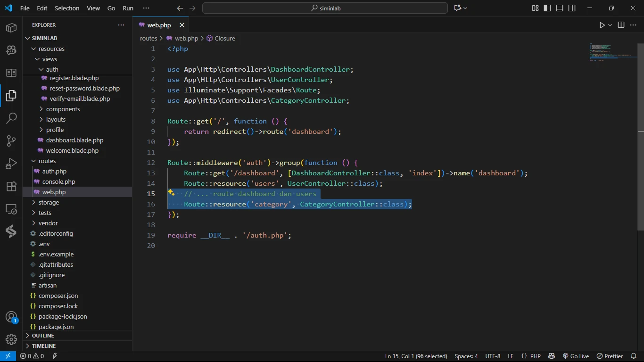Click Go Live in status bar
Viewport: 644px width, 362px height.
coord(576,356)
